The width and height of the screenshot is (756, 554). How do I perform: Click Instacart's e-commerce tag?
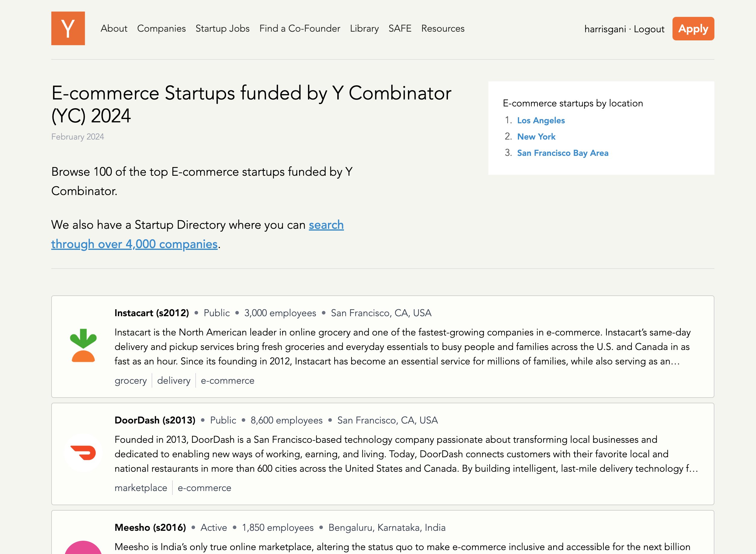click(227, 381)
